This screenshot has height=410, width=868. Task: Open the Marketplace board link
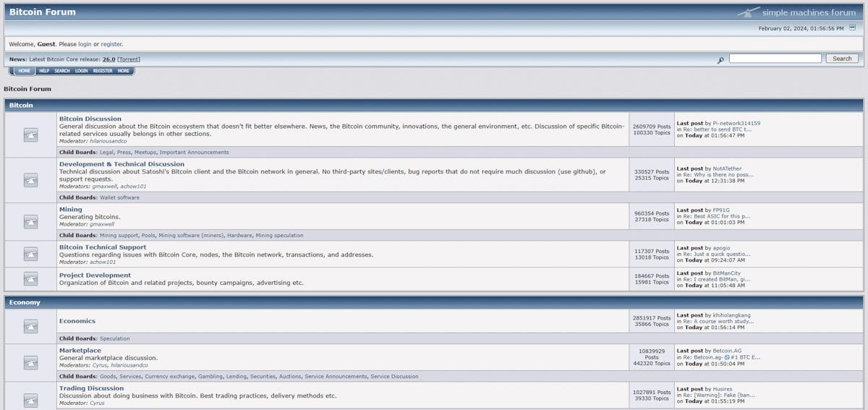pos(80,350)
